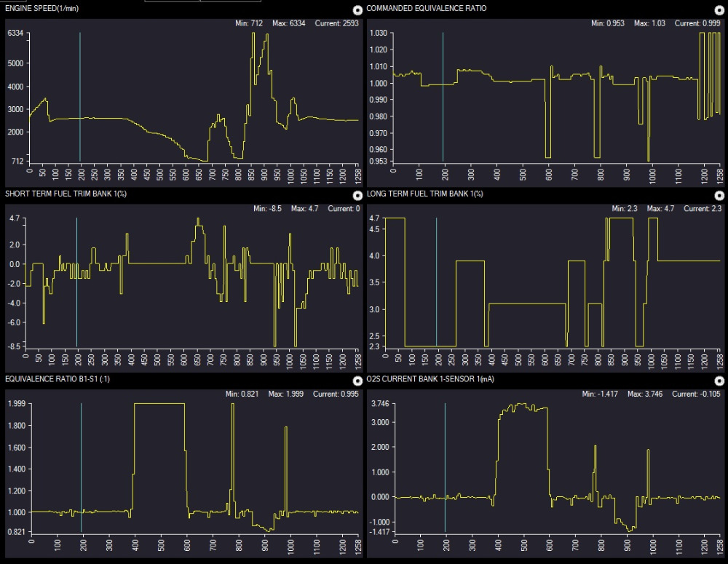Click the Engine Speed chart's circular options icon
Screen dimensions: 728x564
coord(357,10)
